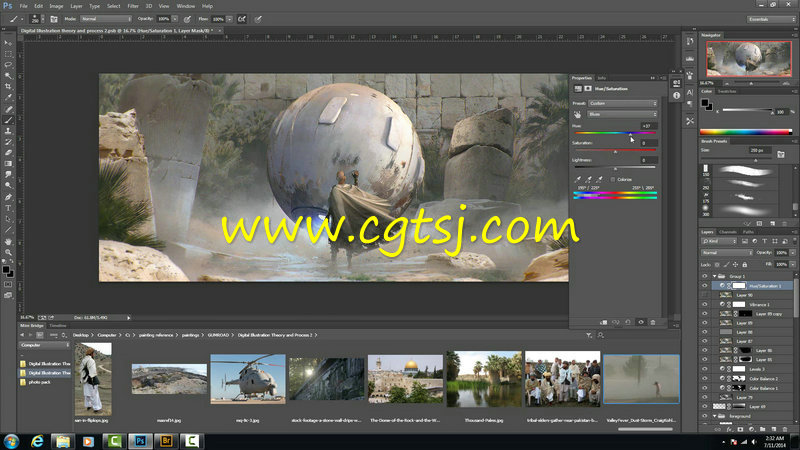The width and height of the screenshot is (800, 450).
Task: Select the Clone Stamp tool
Action: (8, 131)
